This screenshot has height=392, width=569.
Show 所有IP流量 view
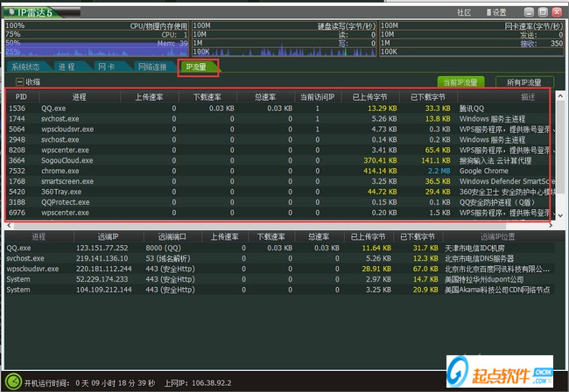tap(524, 82)
